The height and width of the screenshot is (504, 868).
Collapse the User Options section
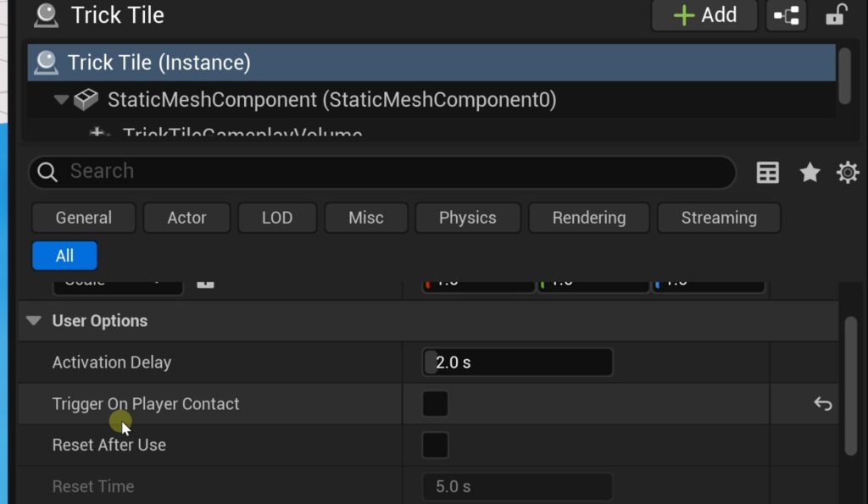point(34,321)
